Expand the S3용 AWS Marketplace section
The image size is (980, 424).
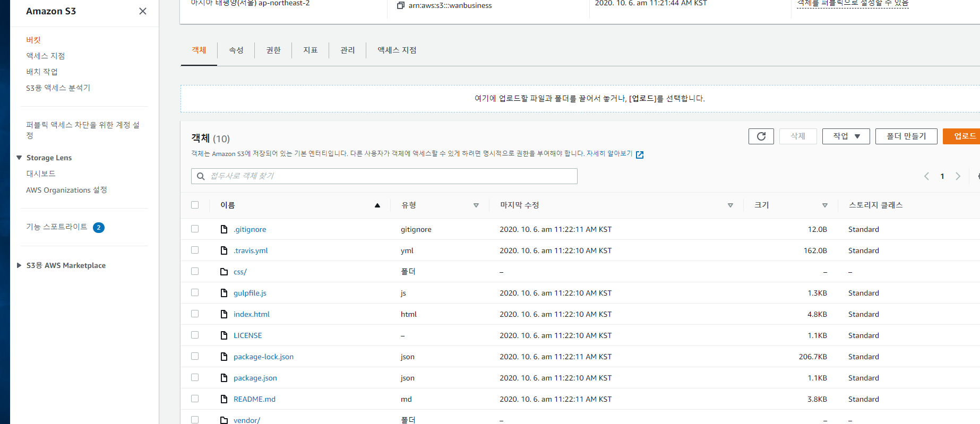pyautogui.click(x=19, y=265)
